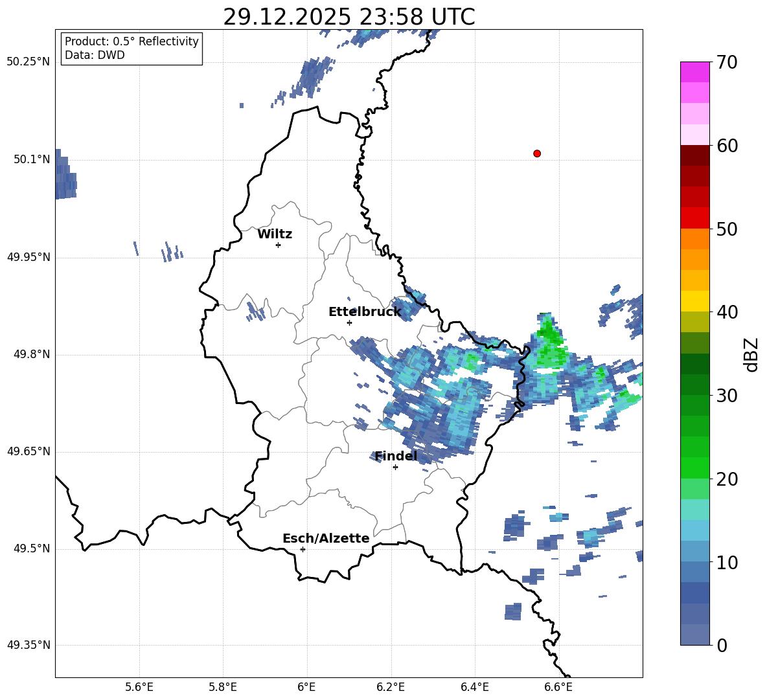Image resolution: width=767 pixels, height=700 pixels.
Task: Click the colorbar tick label 40
Action: tap(727, 312)
